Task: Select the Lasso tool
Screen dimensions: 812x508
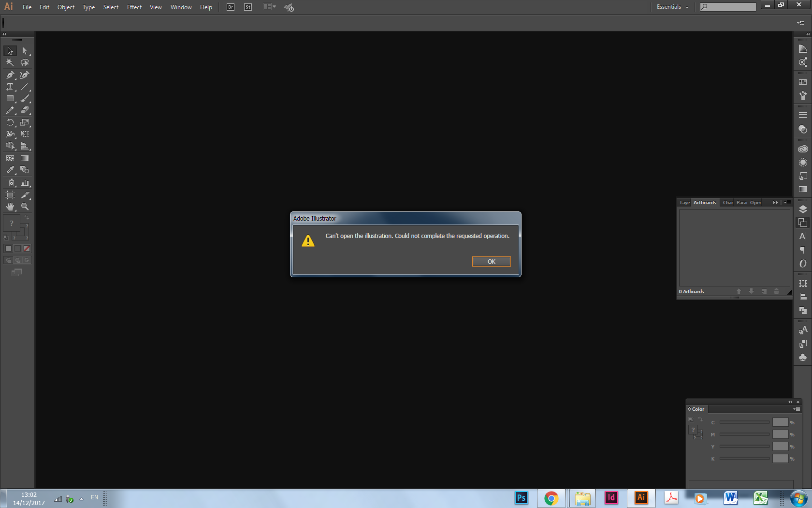Action: point(25,62)
